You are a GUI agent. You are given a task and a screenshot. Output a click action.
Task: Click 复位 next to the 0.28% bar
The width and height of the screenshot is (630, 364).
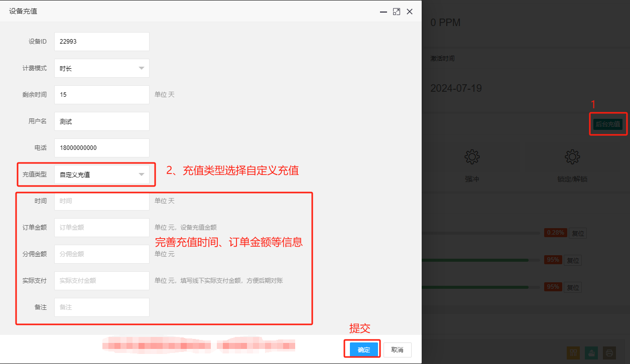(579, 233)
